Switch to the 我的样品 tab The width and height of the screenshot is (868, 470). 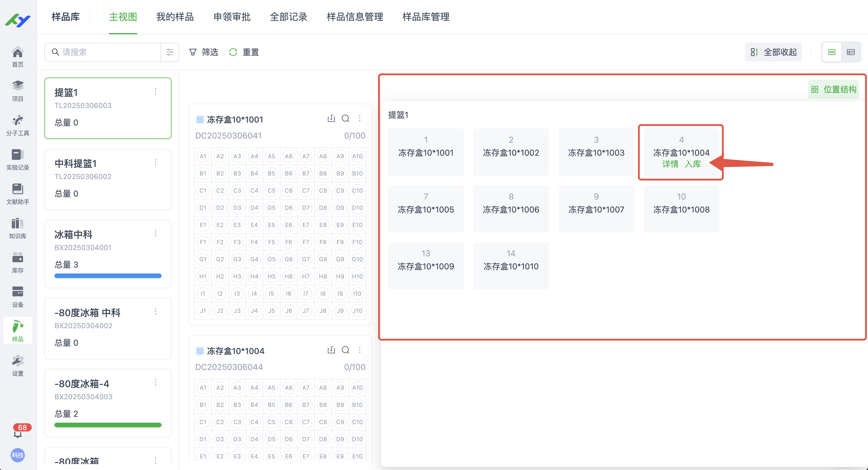175,17
